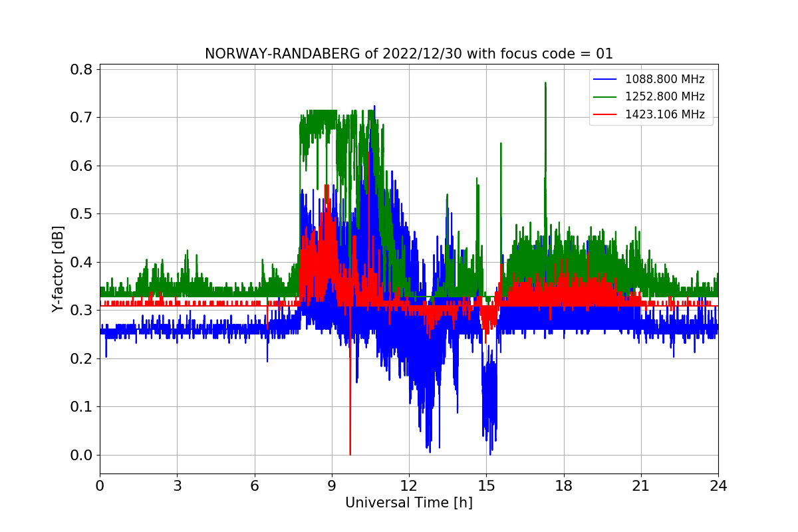
Task: Click the green legend line swatch
Action: (605, 96)
